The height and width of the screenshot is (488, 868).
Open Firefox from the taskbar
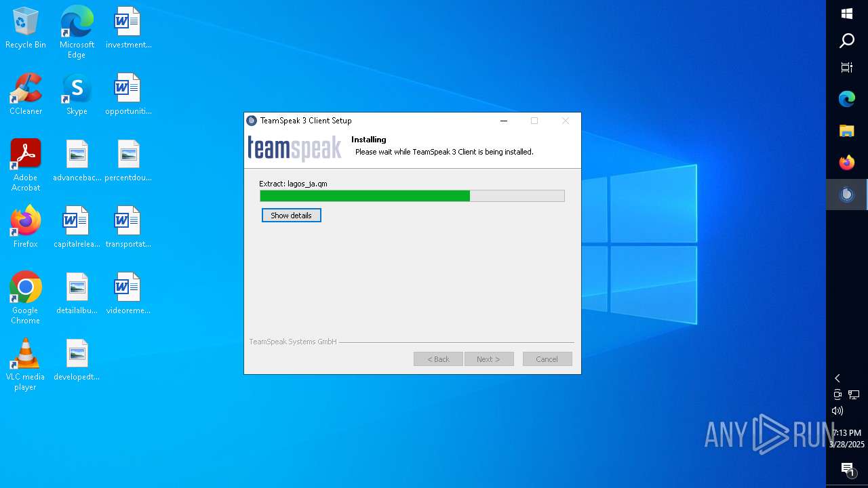[847, 163]
